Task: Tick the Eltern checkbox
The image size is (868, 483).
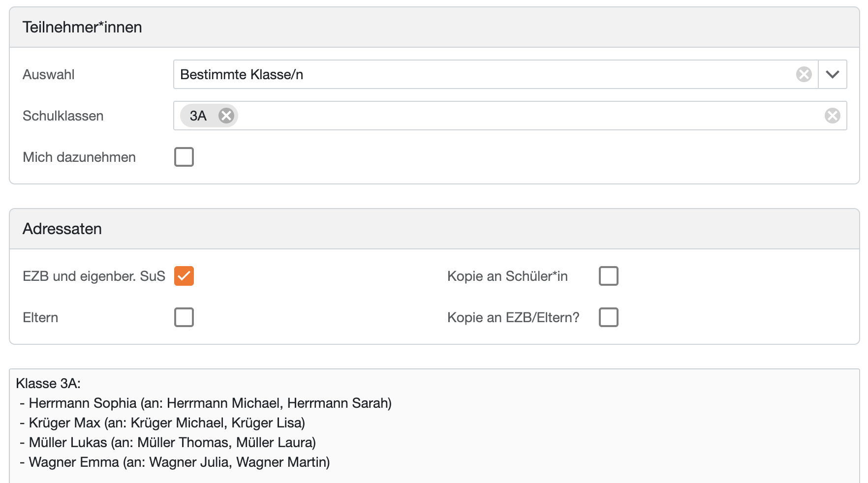Action: pyautogui.click(x=184, y=317)
